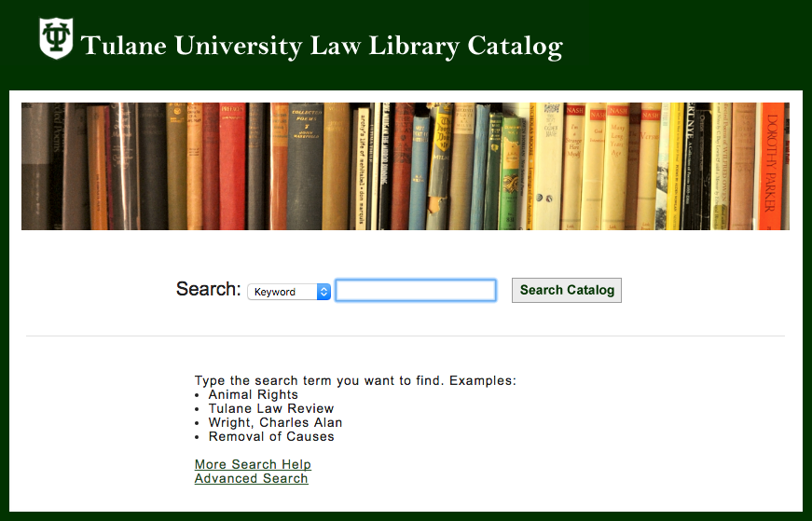Click the 'Search:' label
812x521 pixels.
pos(209,289)
